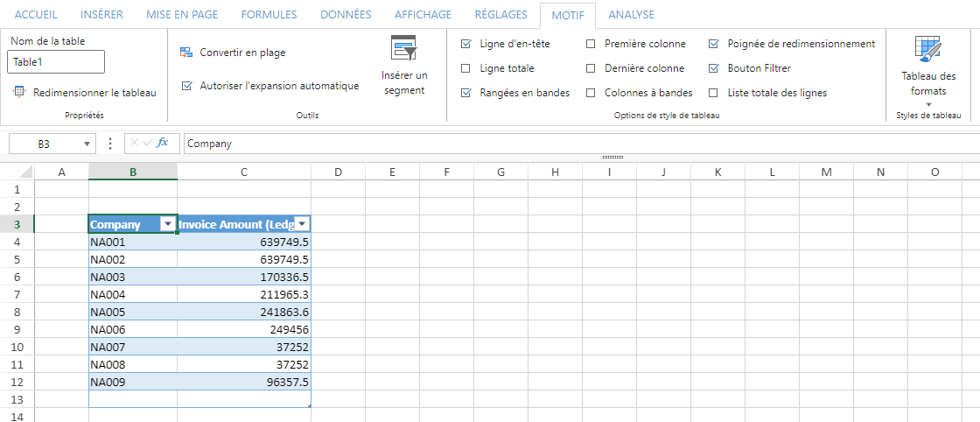Toggle Rangées en bandes checkbox
This screenshot has width=980, height=422.
(465, 93)
